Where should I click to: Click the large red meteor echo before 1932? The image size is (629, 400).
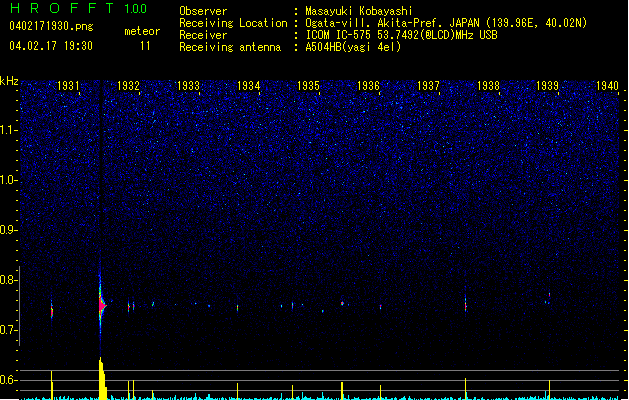click(101, 306)
